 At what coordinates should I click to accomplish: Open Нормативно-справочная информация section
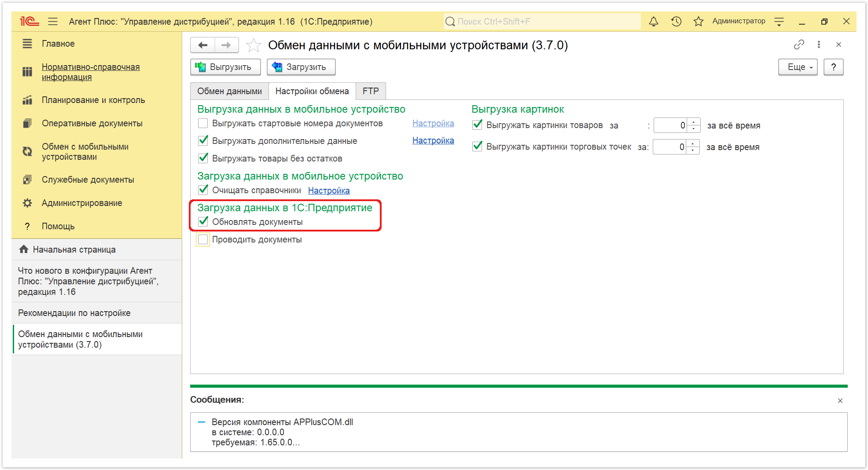tap(91, 72)
